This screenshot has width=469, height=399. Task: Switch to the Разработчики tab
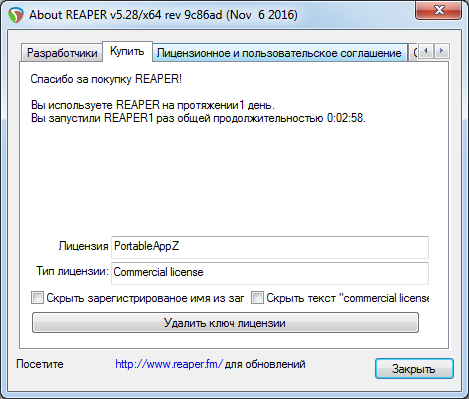click(x=62, y=53)
